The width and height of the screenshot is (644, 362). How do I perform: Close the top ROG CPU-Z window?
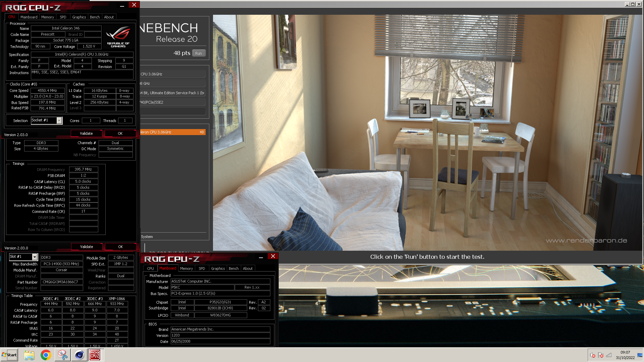(x=134, y=5)
